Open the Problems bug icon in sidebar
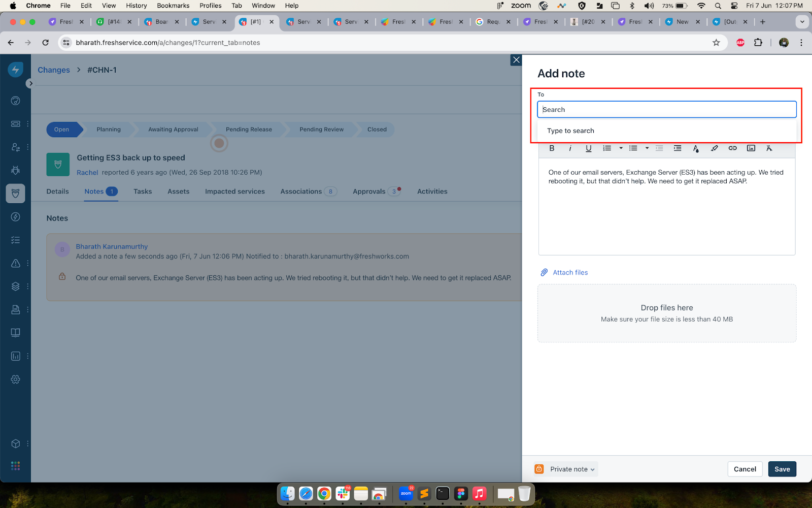 point(16,170)
